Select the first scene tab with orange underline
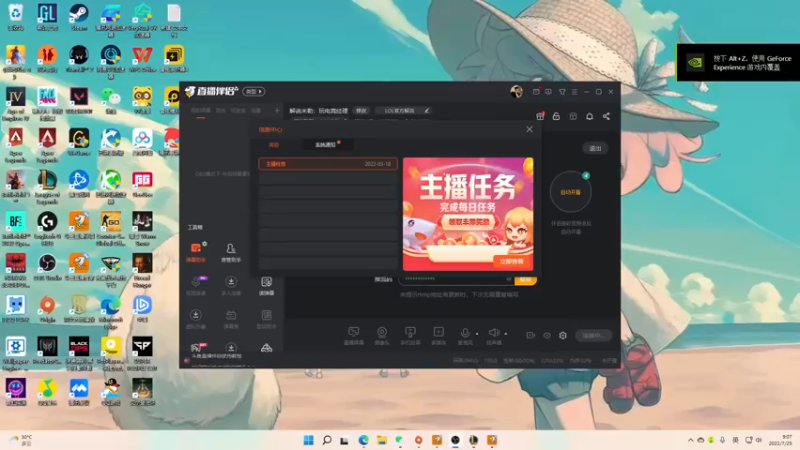 tap(201, 111)
